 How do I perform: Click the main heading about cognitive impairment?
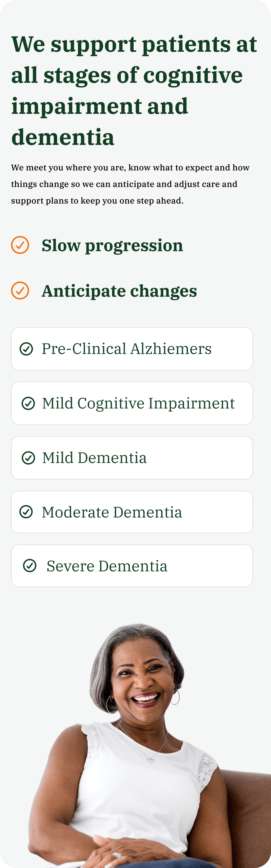pos(134,91)
